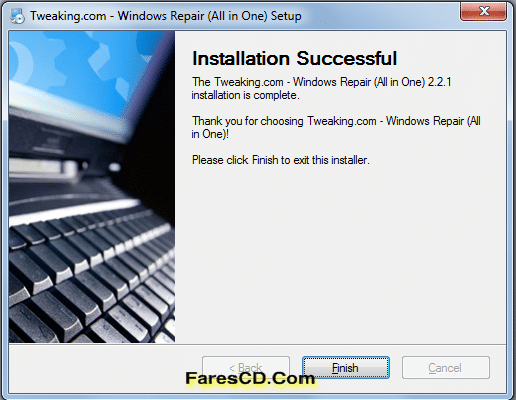
Task: Click empty title bar area beside Setup text
Action: point(380,16)
